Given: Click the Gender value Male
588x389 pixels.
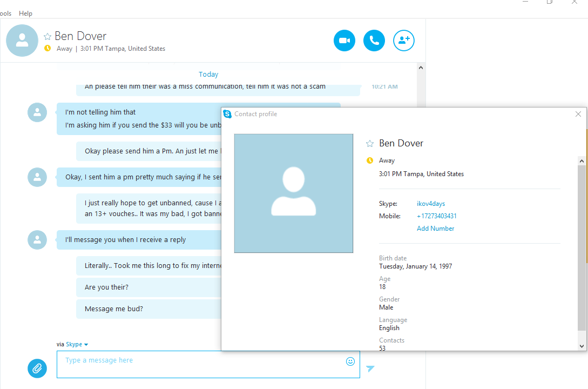Looking at the screenshot, I should pyautogui.click(x=386, y=307).
